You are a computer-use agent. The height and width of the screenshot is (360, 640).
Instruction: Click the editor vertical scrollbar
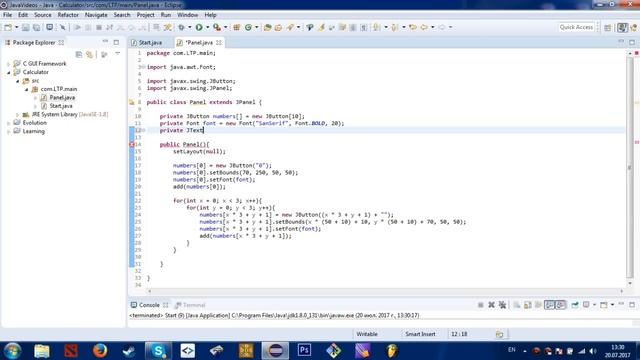[x=630, y=168]
